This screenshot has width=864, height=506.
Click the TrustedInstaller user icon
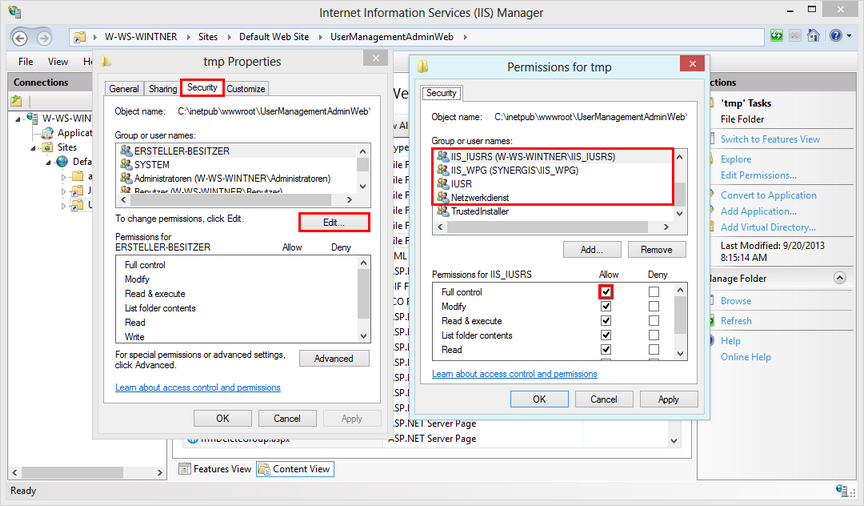pyautogui.click(x=443, y=211)
